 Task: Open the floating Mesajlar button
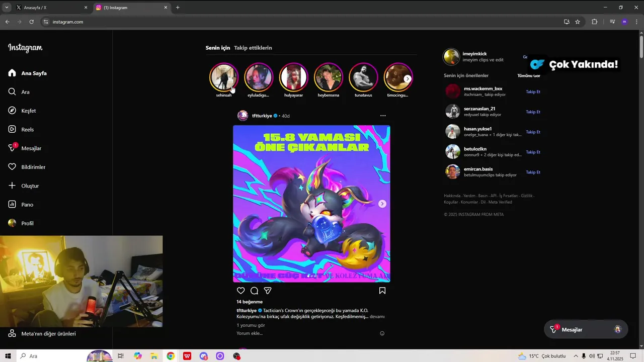[x=586, y=329]
